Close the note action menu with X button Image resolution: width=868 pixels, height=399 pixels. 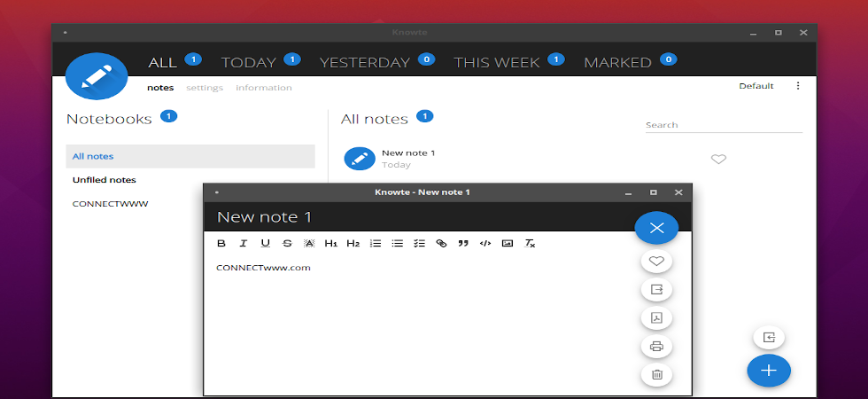click(x=656, y=228)
